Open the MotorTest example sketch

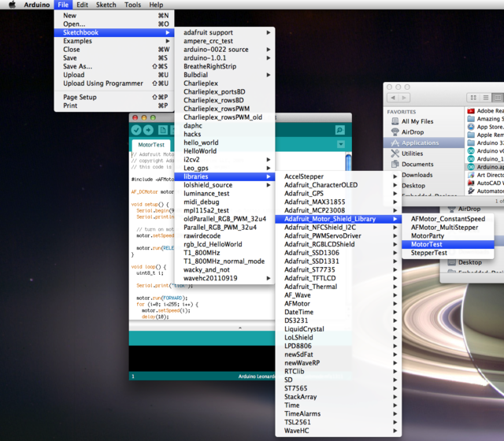click(x=427, y=245)
